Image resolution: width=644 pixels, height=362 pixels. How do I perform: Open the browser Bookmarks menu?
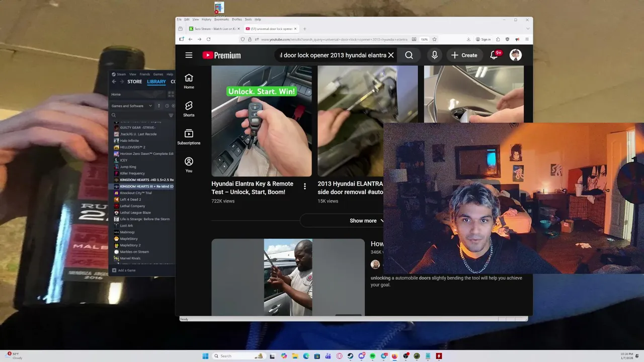pos(221,19)
